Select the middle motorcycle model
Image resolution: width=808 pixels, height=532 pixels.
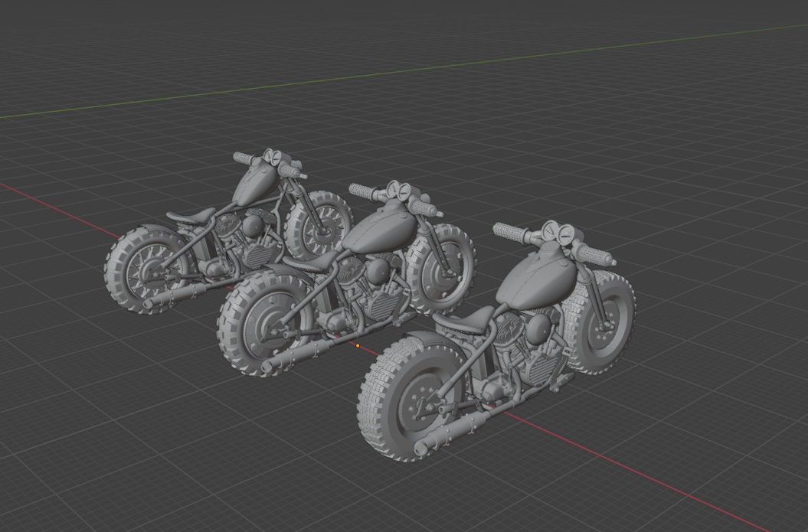[x=346, y=278]
